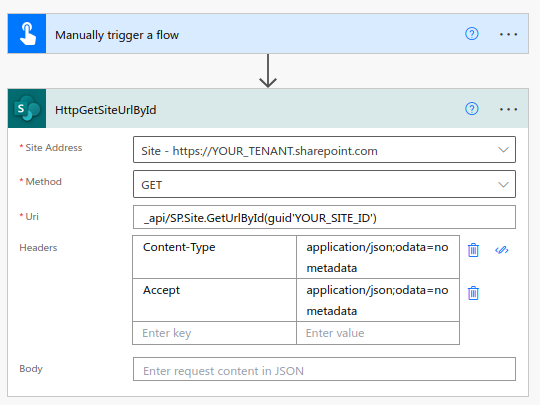Delete the Accept header row
This screenshot has height=405, width=540.
pyautogui.click(x=473, y=293)
